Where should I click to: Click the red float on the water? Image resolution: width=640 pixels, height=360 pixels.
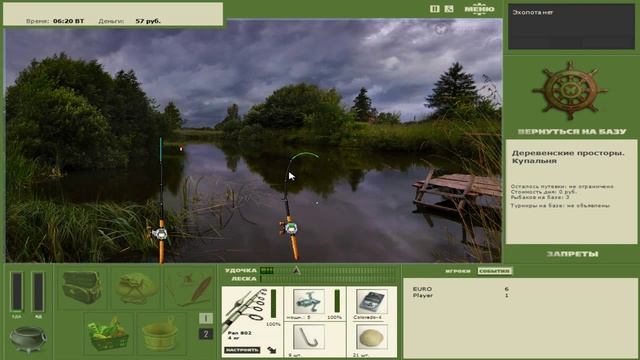(x=181, y=149)
